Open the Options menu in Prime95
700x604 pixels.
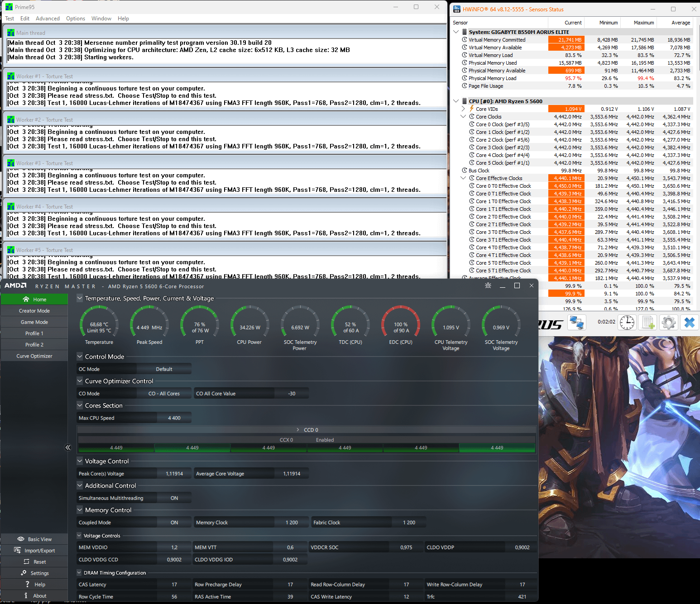(x=76, y=19)
